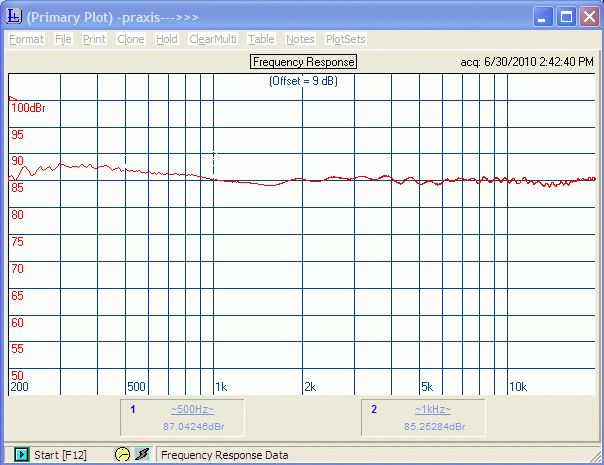Viewport: 604px width, 465px height.
Task: Open the File menu
Action: coord(63,39)
